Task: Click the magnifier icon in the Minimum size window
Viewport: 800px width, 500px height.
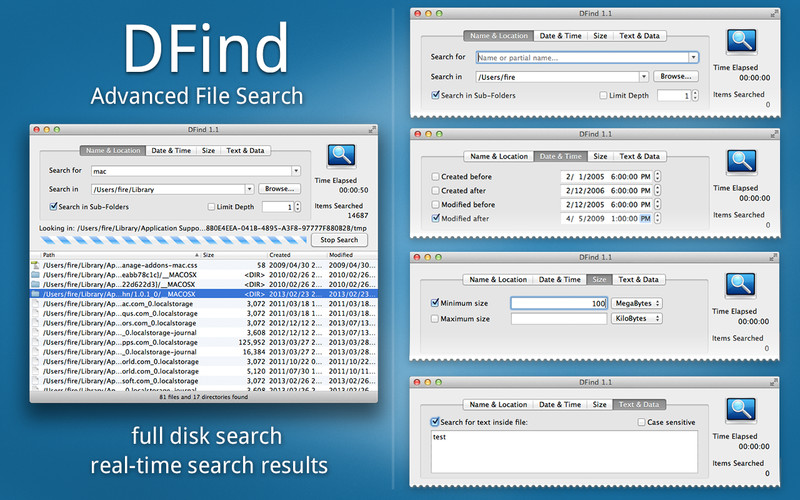Action: [x=740, y=285]
